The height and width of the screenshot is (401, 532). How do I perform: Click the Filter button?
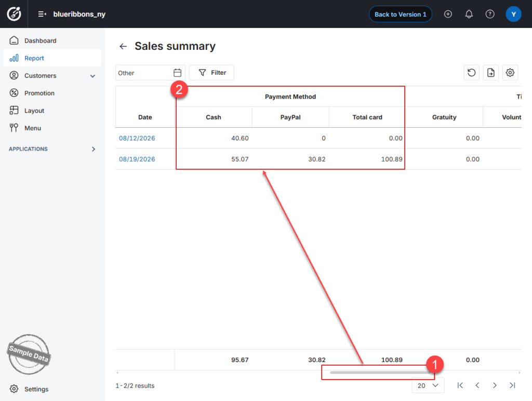point(212,73)
